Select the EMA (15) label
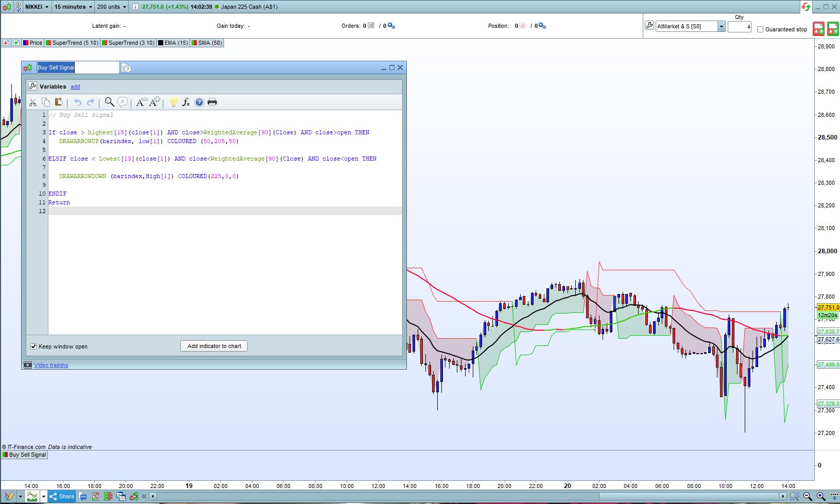 pos(173,43)
